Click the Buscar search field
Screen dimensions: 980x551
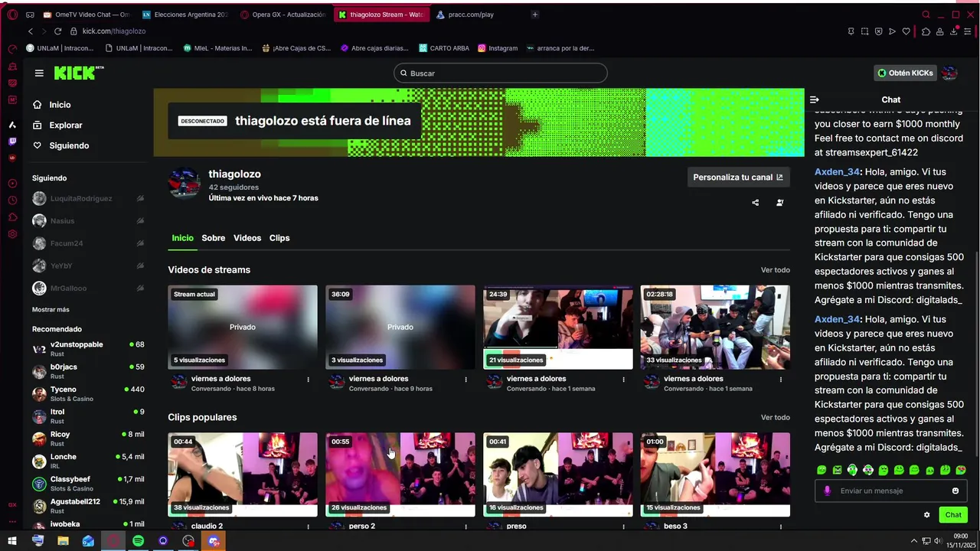coord(501,73)
